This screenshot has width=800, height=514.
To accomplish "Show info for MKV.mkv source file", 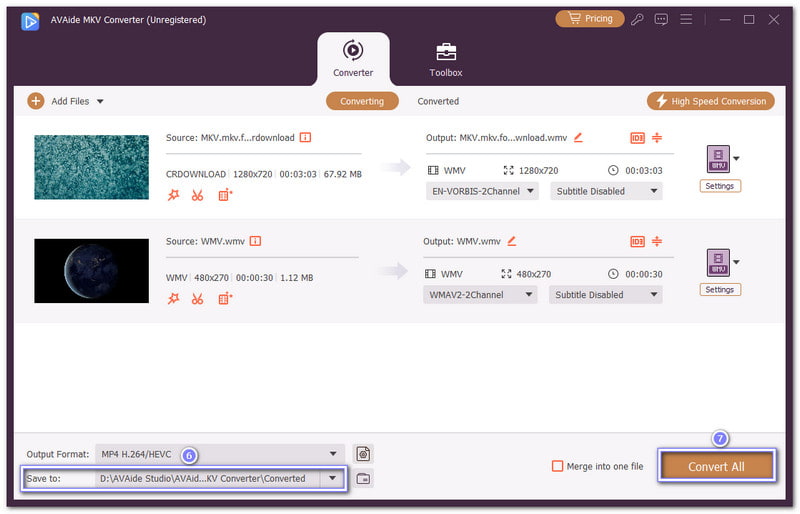I will click(305, 137).
